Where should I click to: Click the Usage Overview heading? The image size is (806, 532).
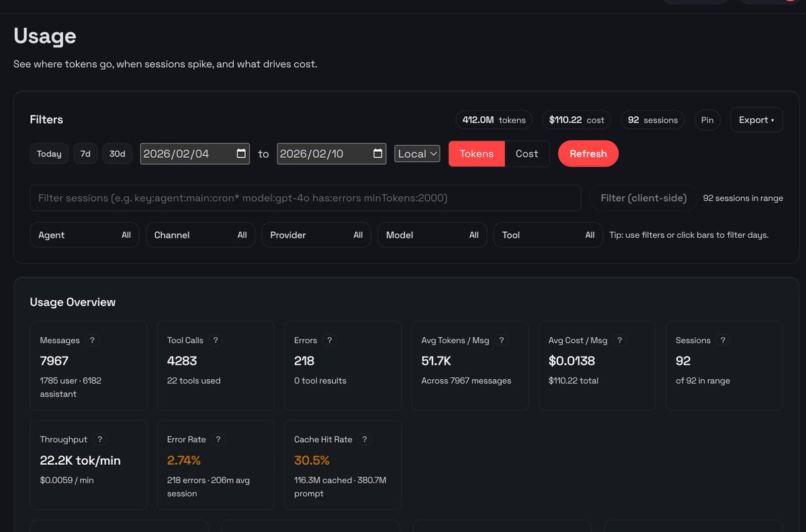pyautogui.click(x=73, y=302)
